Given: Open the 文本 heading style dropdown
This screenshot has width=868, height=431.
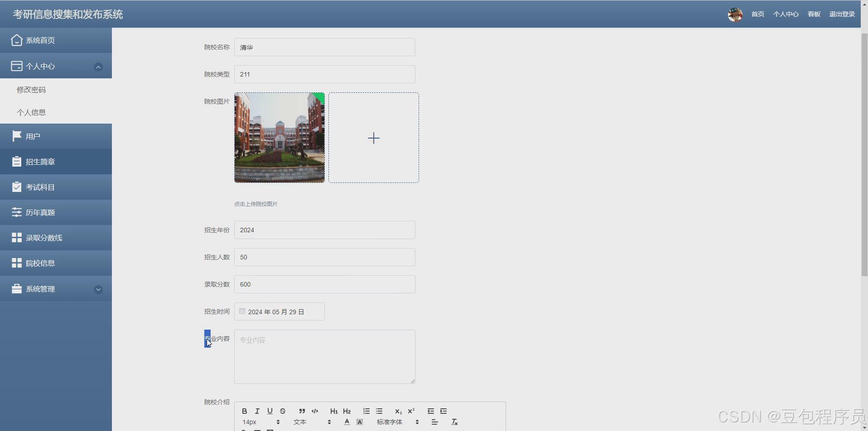Looking at the screenshot, I should 312,422.
